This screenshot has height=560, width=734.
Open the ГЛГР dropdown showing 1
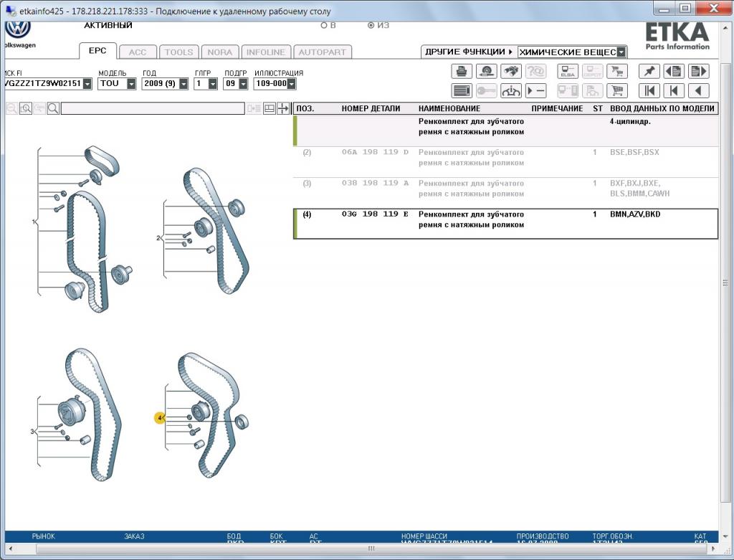tap(212, 84)
